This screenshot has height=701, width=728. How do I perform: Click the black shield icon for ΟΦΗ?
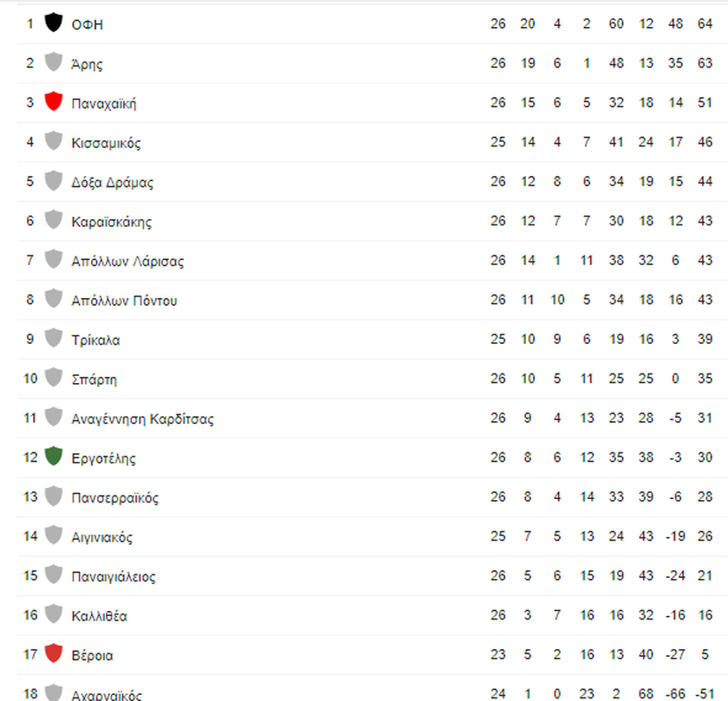click(54, 23)
